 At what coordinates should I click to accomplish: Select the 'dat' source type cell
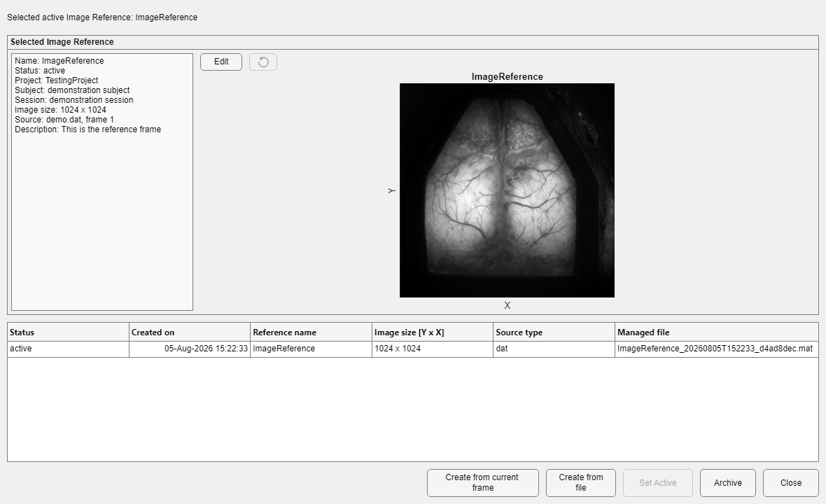tap(554, 349)
